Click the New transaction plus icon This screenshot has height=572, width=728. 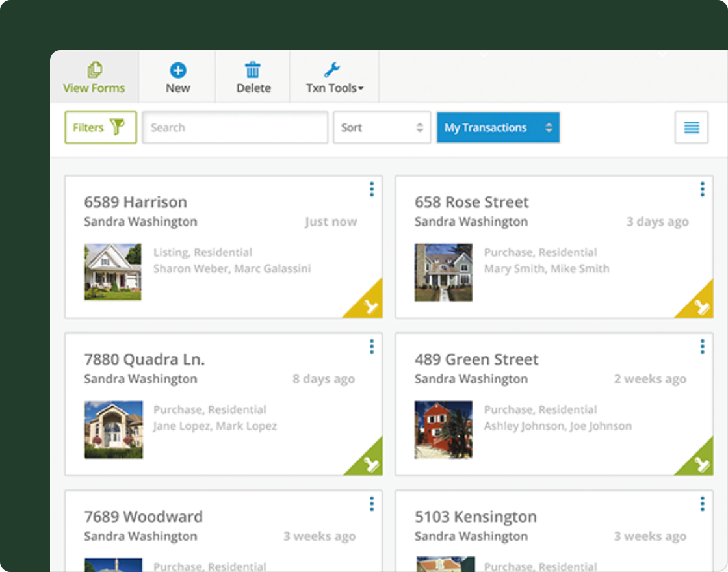178,71
